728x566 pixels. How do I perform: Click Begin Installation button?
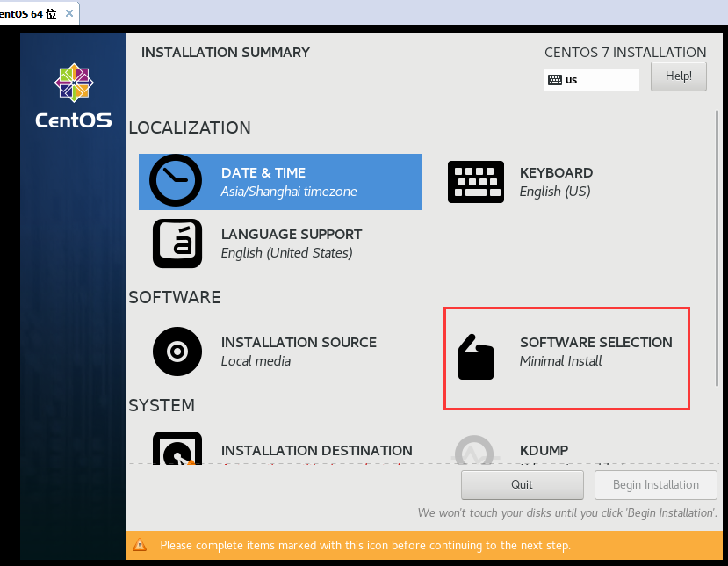(x=656, y=484)
